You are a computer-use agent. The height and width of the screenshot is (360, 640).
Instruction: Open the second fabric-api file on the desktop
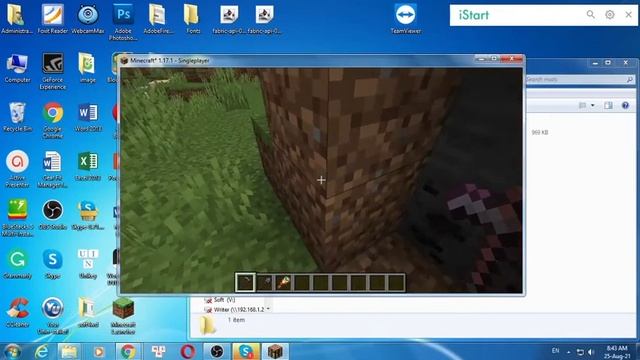pos(264,19)
